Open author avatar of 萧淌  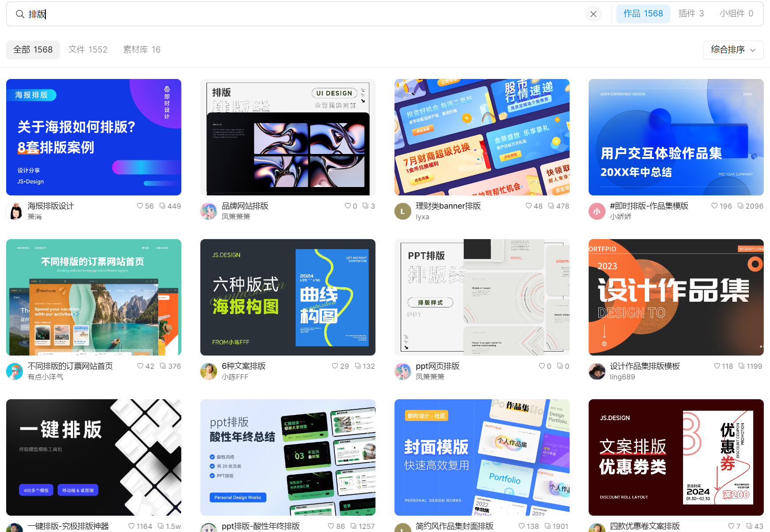click(x=15, y=211)
